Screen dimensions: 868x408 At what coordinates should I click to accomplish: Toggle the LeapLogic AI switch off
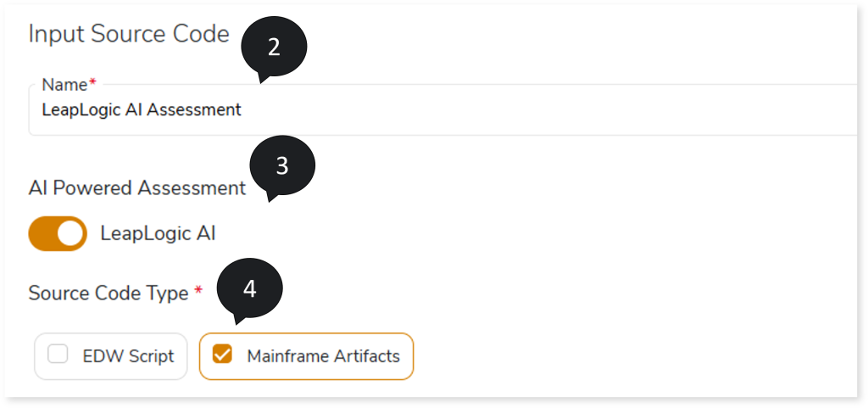[58, 233]
